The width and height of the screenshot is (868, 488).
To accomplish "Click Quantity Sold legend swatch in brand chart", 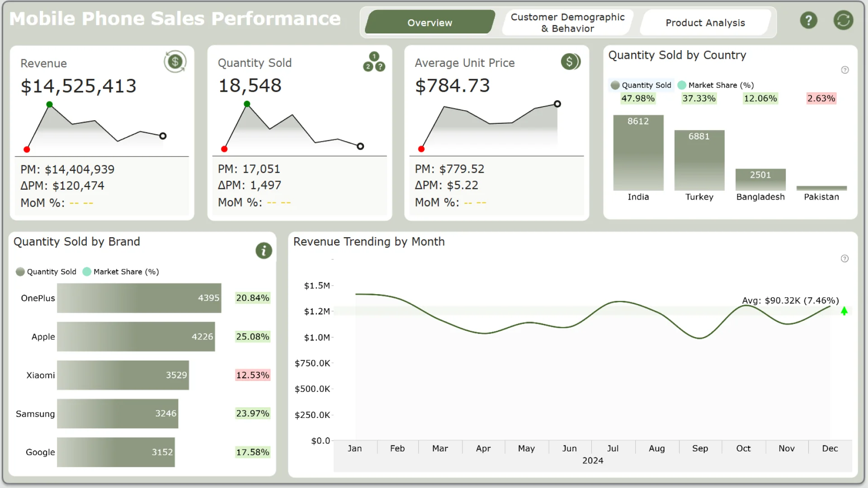I will [20, 272].
